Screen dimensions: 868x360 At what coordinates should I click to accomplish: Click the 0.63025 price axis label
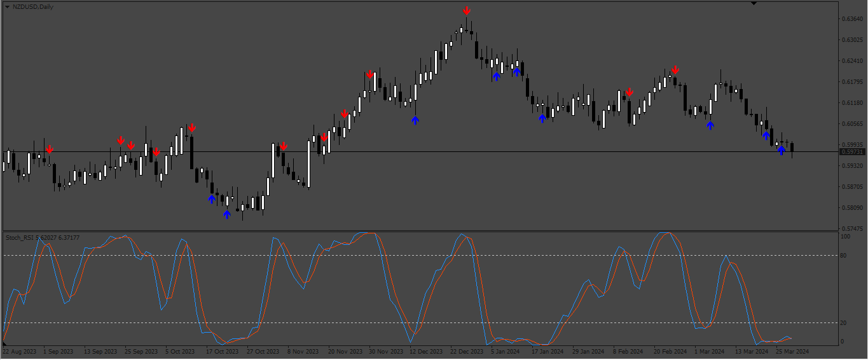click(852, 39)
